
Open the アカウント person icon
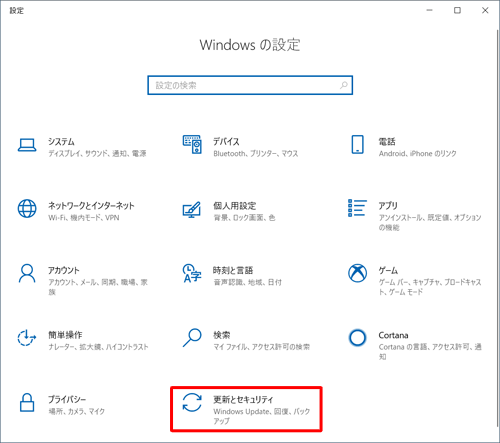[27, 273]
